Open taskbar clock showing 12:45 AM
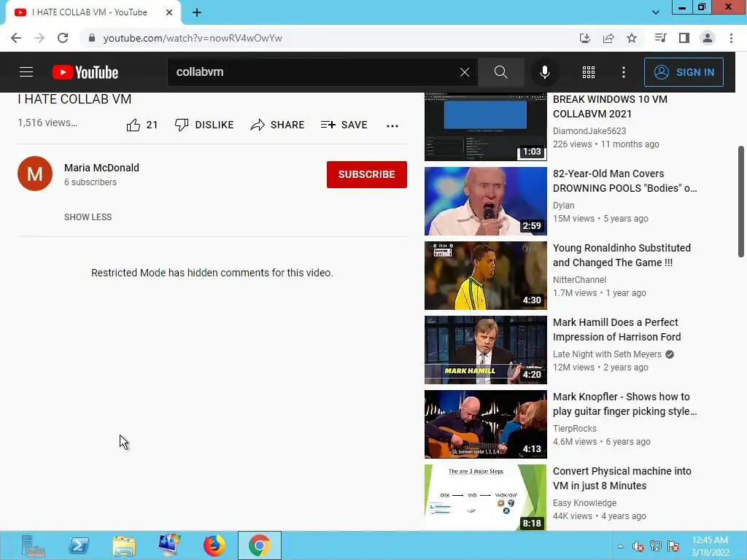Viewport: 747px width, 560px height. pyautogui.click(x=711, y=546)
